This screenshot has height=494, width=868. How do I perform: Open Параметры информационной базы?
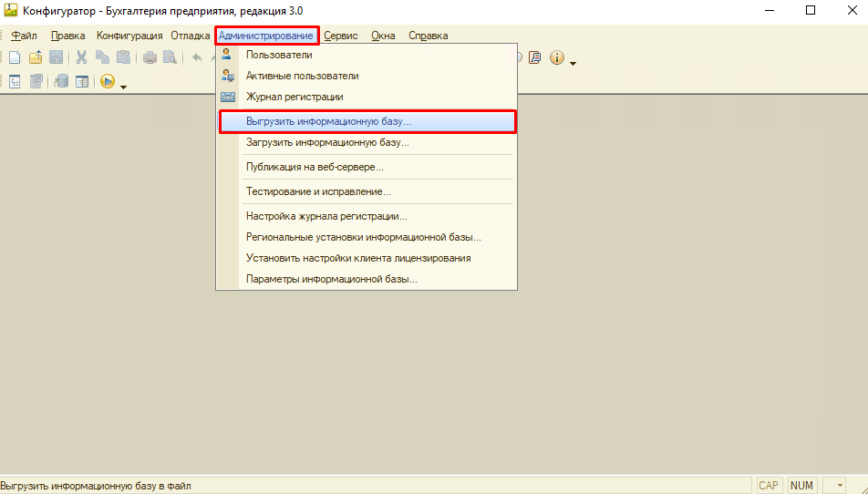pyautogui.click(x=367, y=280)
